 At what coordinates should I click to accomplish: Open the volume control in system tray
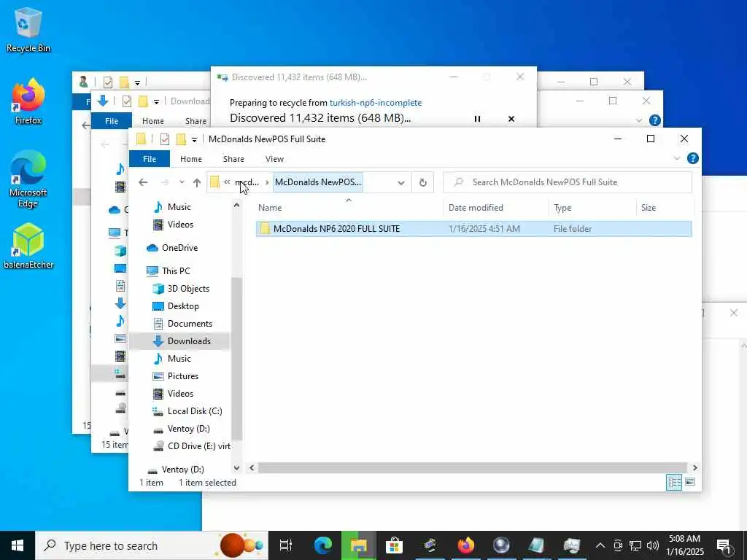[653, 545]
